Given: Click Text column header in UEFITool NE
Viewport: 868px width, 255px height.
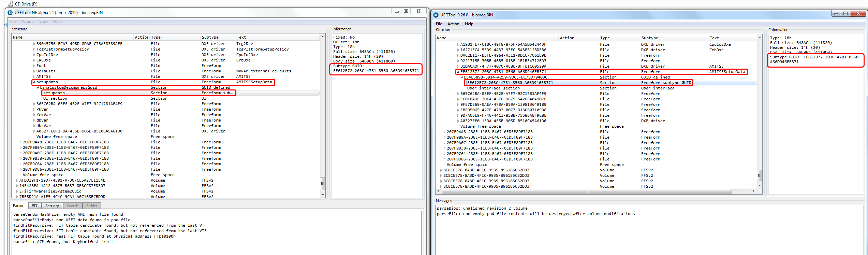Looking at the screenshot, I should tap(277, 37).
